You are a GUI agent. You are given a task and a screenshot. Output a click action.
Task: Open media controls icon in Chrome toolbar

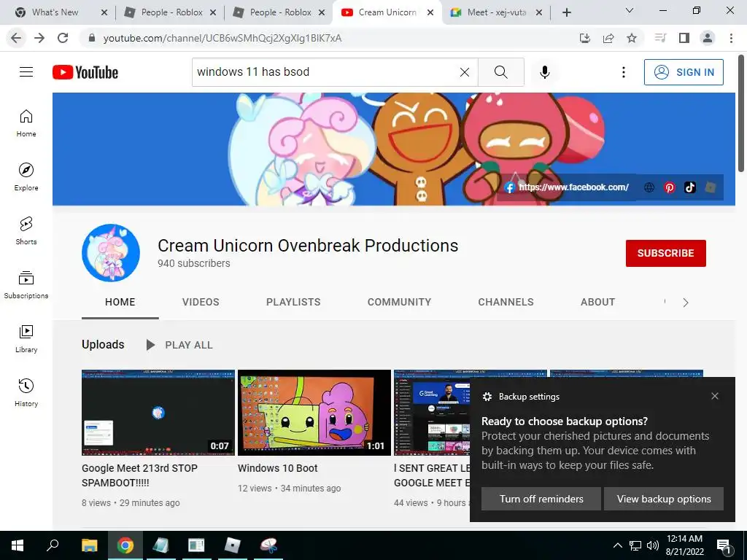[x=660, y=38]
